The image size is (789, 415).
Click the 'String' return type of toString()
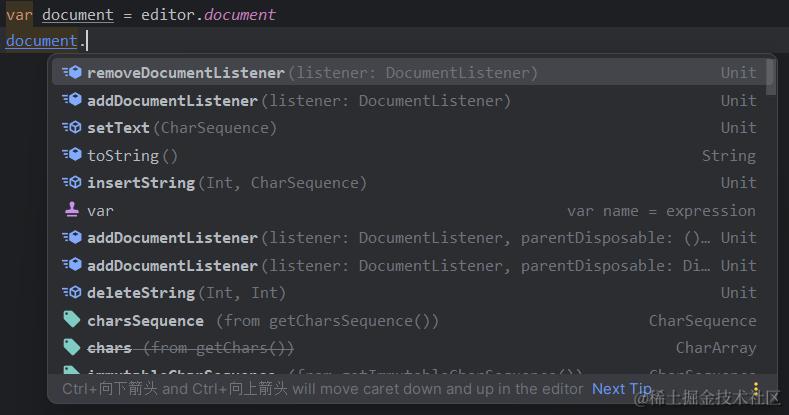729,155
